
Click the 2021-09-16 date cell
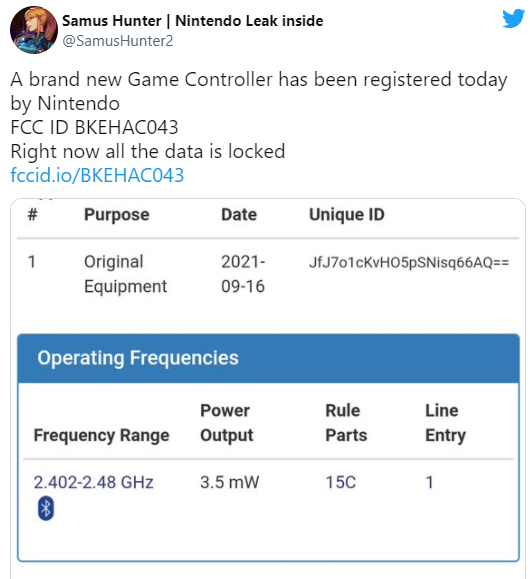point(243,274)
